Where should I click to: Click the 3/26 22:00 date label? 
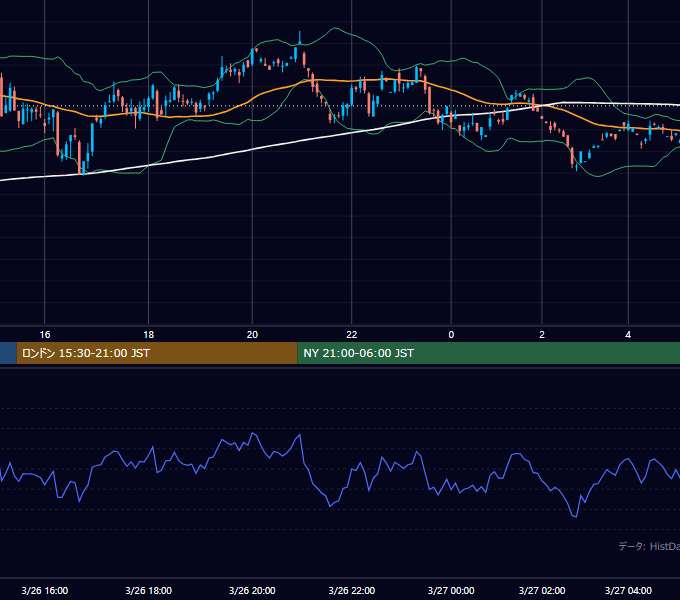point(352,590)
